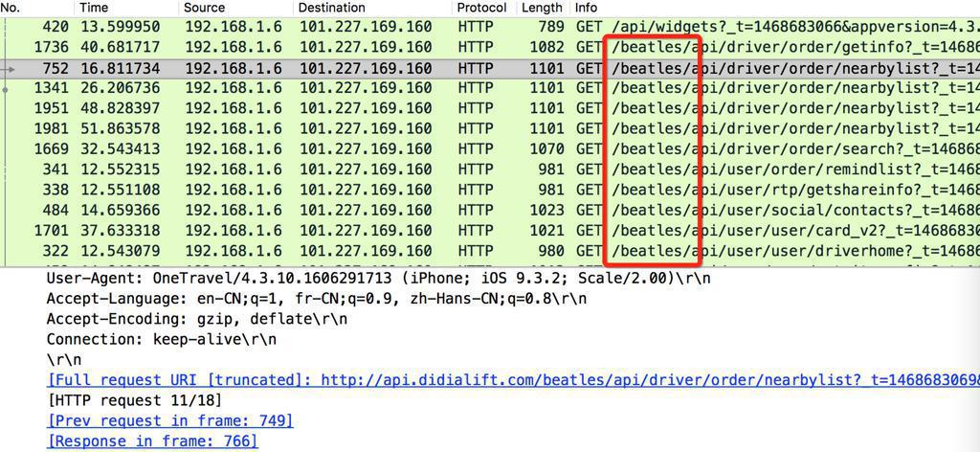Jump to Response in frame 766
This screenshot has height=452, width=980.
tap(152, 441)
